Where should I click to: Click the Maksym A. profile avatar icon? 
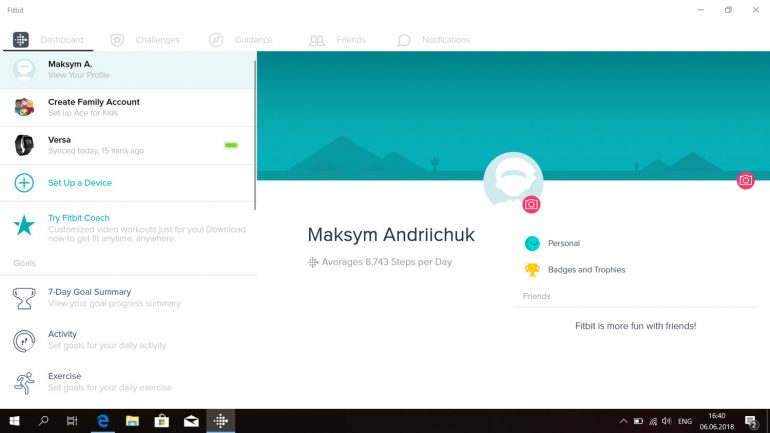(x=24, y=69)
